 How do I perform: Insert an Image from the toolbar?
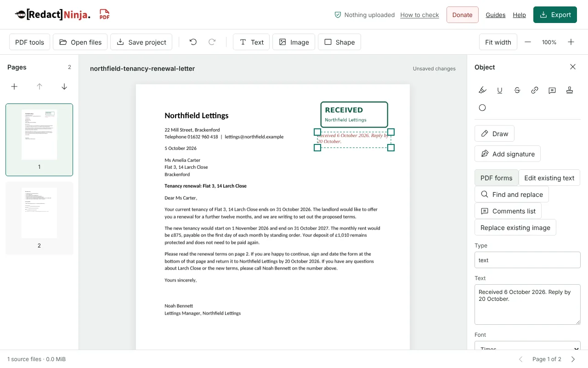294,42
